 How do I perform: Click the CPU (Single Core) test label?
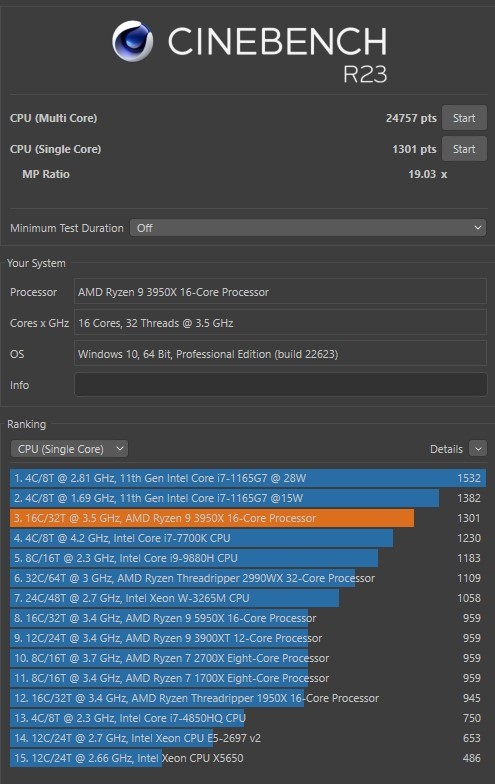coord(56,149)
